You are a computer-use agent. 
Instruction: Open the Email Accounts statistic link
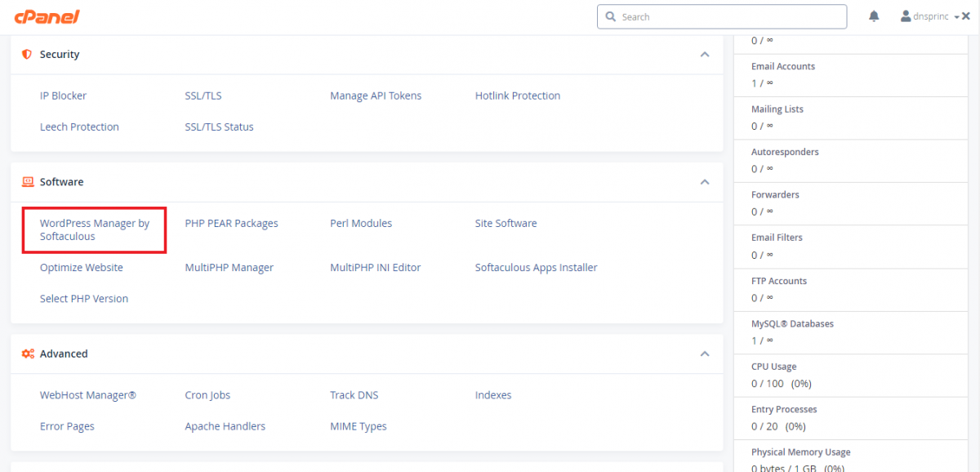(782, 66)
